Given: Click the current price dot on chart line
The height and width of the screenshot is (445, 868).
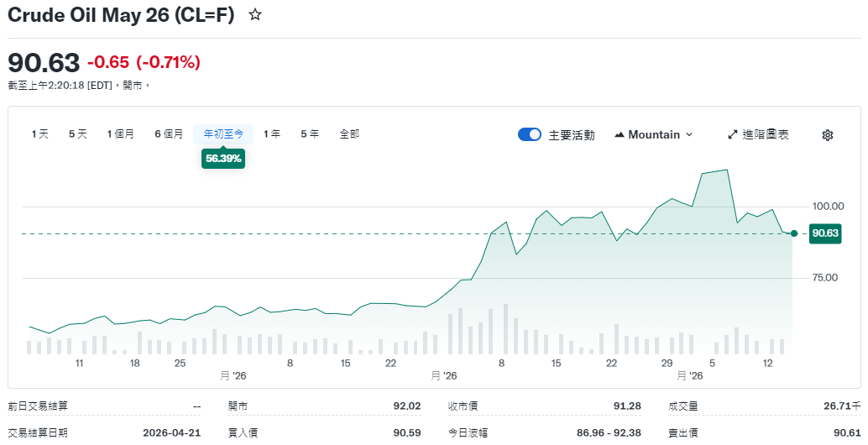Looking at the screenshot, I should (x=794, y=233).
